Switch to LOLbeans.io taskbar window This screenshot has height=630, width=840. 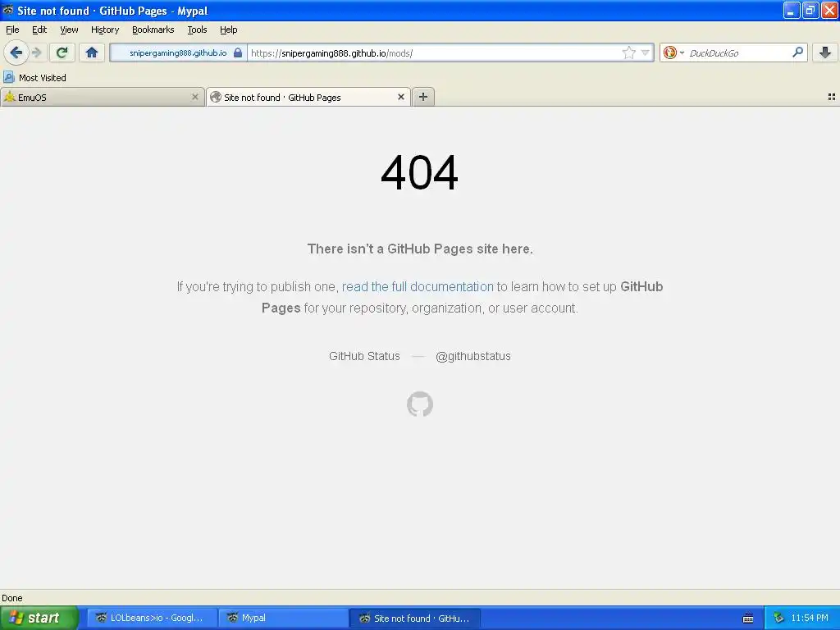tap(152, 619)
